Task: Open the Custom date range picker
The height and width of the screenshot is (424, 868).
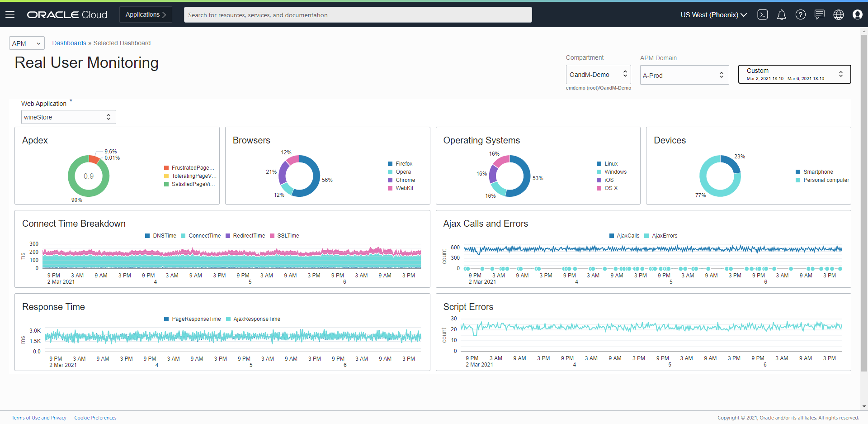Action: point(794,74)
